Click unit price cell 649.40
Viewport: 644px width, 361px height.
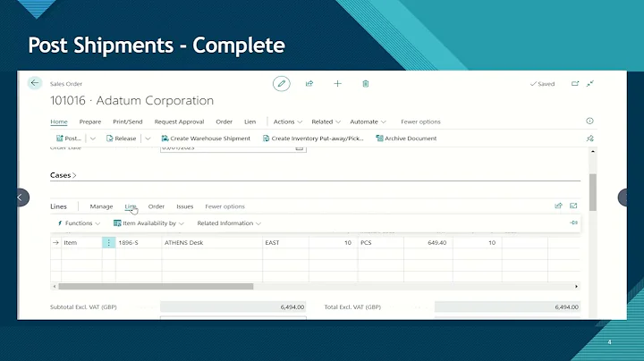tap(428, 242)
